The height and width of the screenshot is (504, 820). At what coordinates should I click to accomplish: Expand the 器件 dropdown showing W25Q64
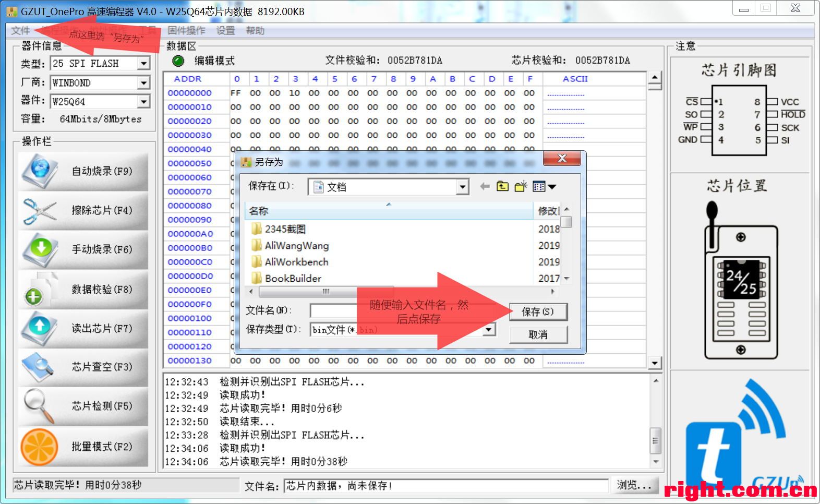[x=144, y=102]
